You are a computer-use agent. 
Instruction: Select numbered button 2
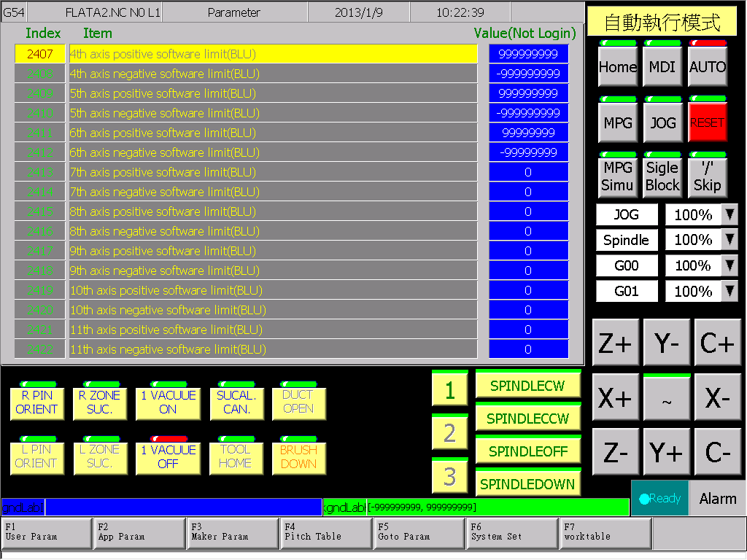pyautogui.click(x=449, y=432)
